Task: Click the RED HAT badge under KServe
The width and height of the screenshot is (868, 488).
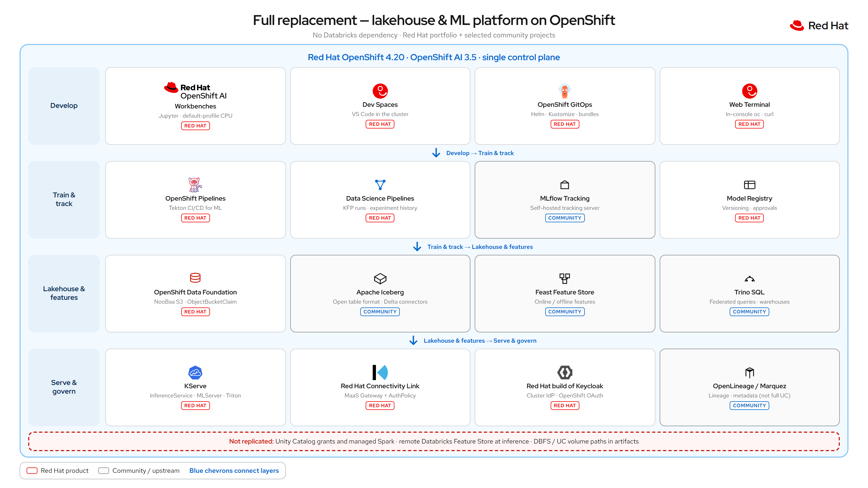Action: tap(195, 406)
